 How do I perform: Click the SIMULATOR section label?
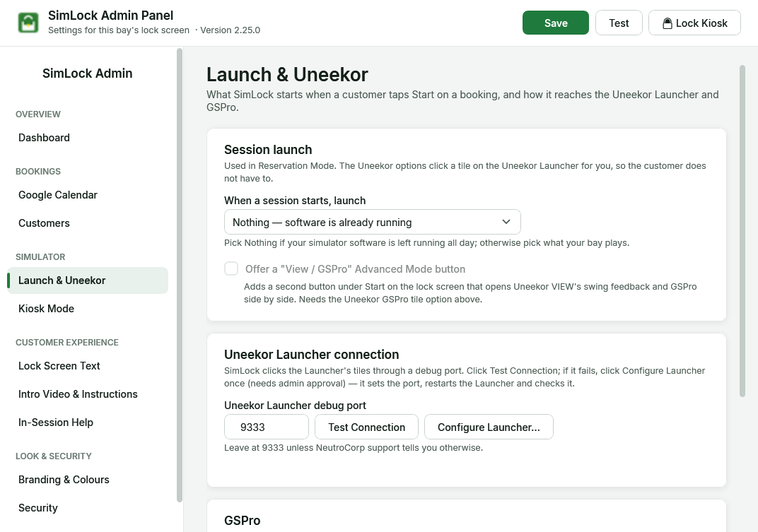point(40,257)
